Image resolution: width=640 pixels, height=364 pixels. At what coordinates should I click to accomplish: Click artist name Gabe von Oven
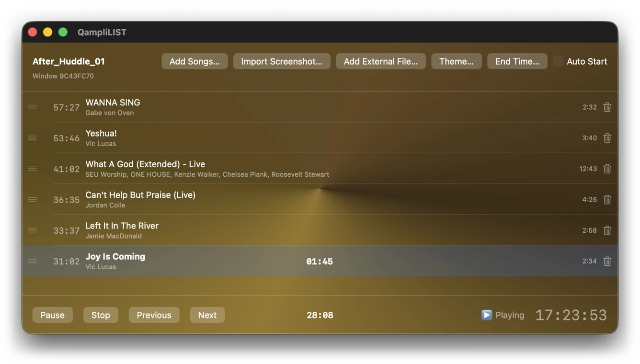[110, 113]
